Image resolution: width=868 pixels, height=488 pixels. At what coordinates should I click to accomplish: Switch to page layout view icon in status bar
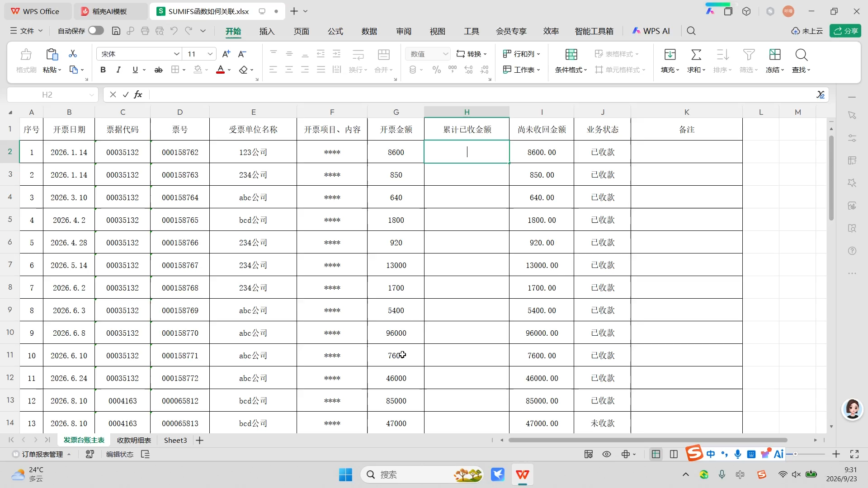[x=674, y=454]
